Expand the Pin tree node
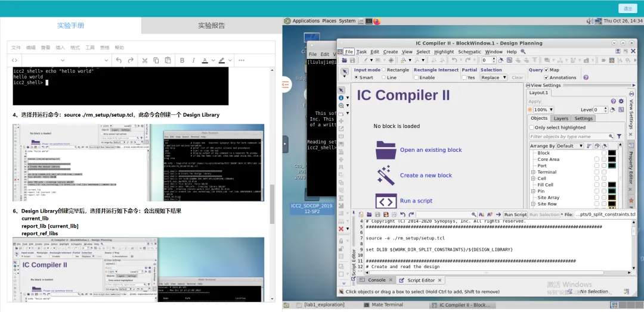The image size is (644, 312). [x=532, y=191]
